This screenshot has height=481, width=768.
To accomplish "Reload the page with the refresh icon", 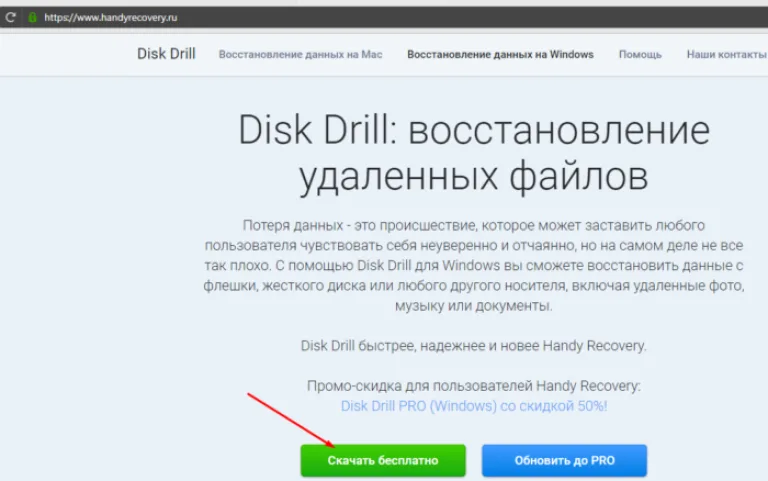I will point(10,18).
